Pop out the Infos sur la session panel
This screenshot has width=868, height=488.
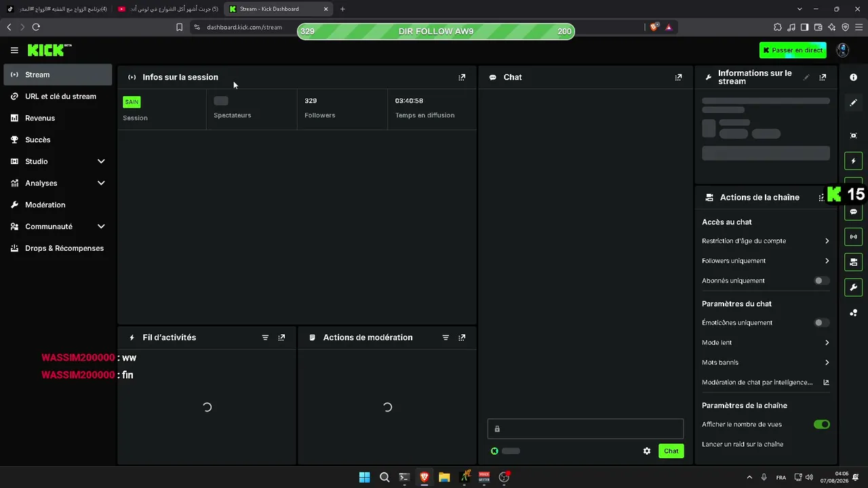coord(462,77)
